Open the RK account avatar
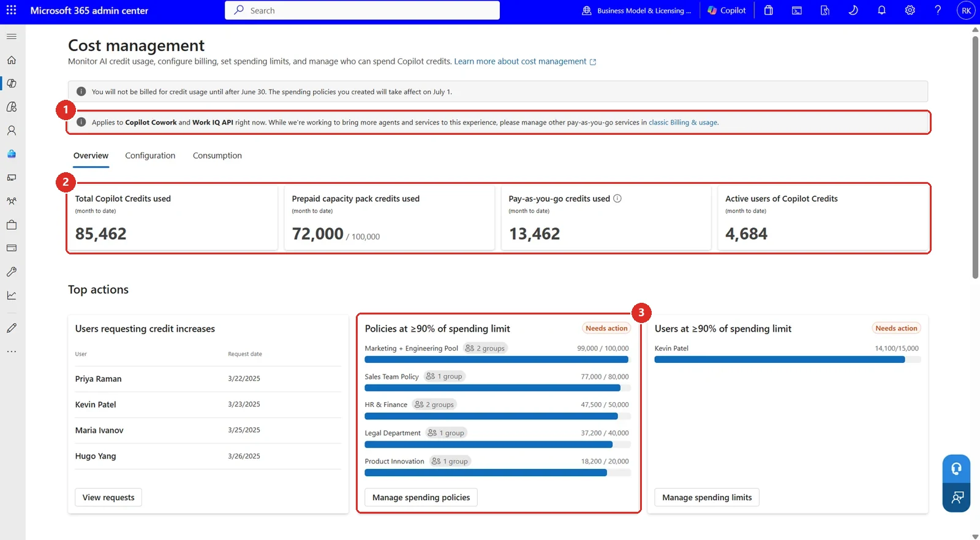Image resolution: width=980 pixels, height=540 pixels. (x=966, y=10)
